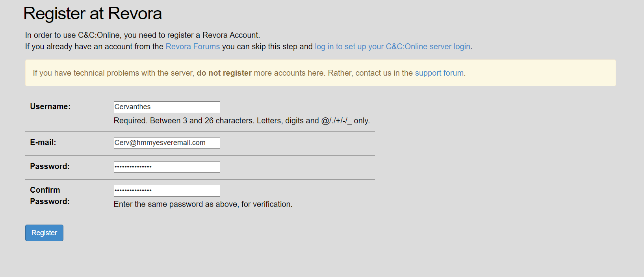Focus the E-mail input field
The height and width of the screenshot is (277, 644).
click(x=167, y=143)
